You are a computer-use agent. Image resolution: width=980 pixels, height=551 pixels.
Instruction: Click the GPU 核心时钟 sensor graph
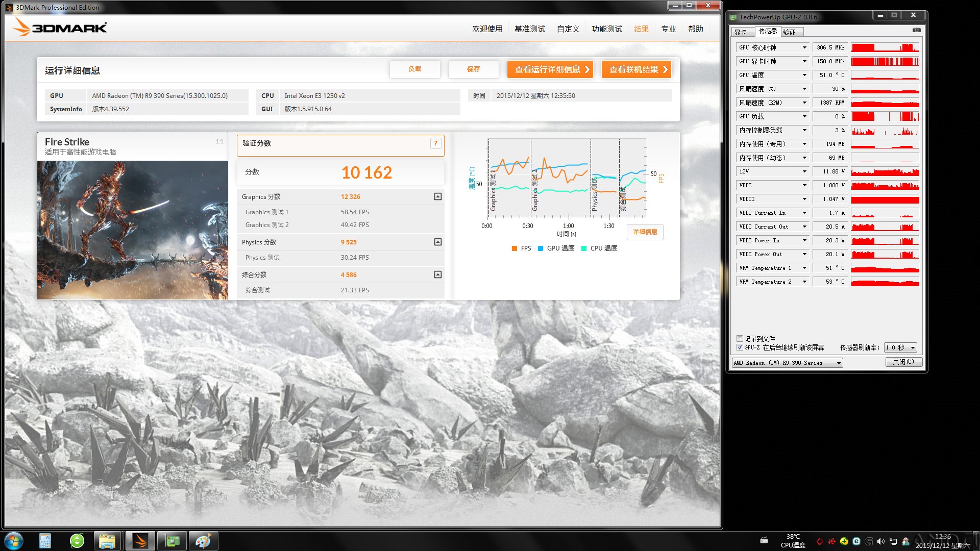click(x=885, y=47)
